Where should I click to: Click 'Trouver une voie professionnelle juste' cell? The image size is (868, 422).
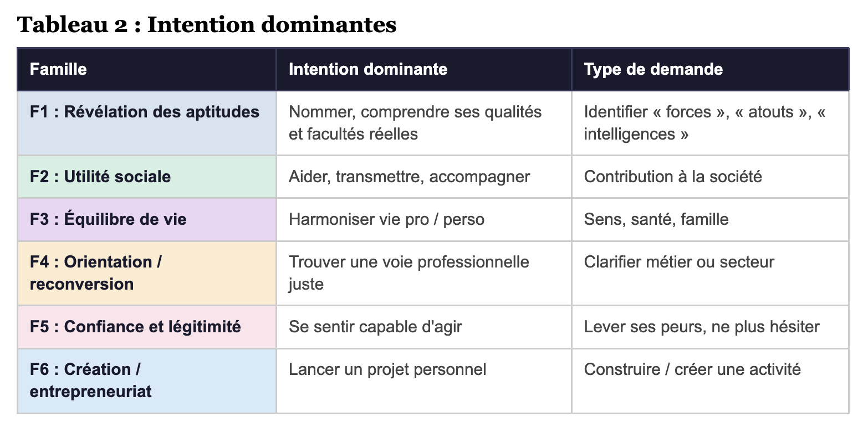click(x=409, y=273)
